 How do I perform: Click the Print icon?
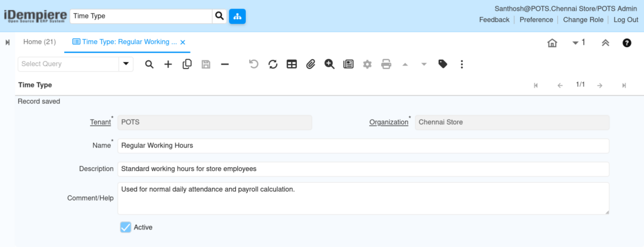click(x=386, y=64)
